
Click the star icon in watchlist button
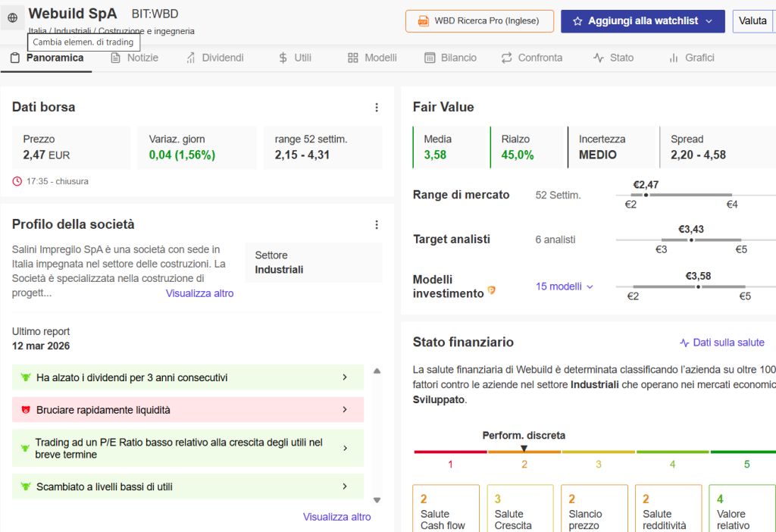tap(577, 21)
